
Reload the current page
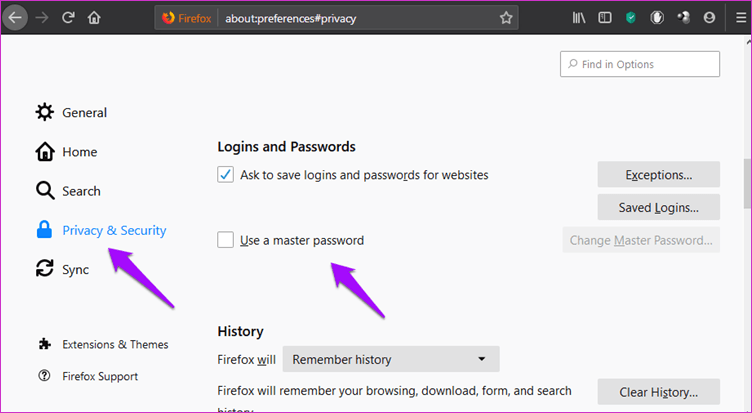(x=68, y=18)
